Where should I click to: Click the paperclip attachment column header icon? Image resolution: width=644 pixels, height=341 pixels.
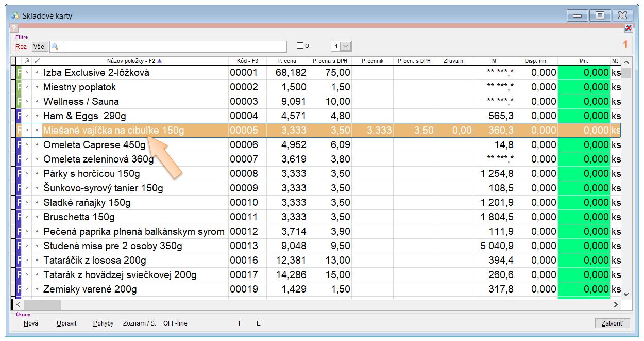[x=27, y=61]
